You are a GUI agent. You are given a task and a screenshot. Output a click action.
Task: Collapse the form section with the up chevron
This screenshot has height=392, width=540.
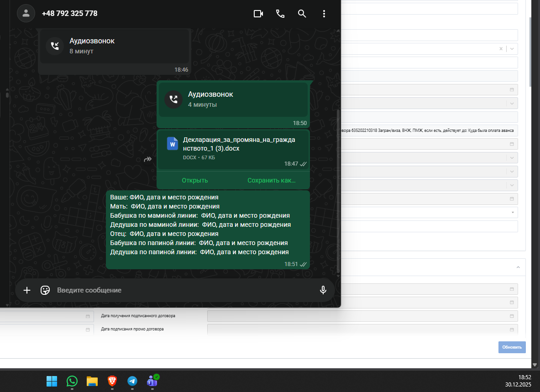[x=518, y=267]
